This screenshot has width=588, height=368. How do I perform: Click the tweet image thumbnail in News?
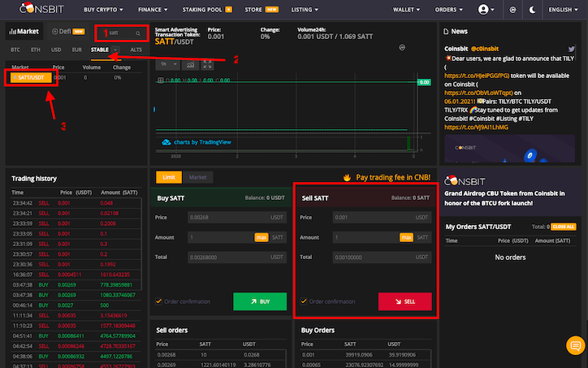(x=509, y=149)
